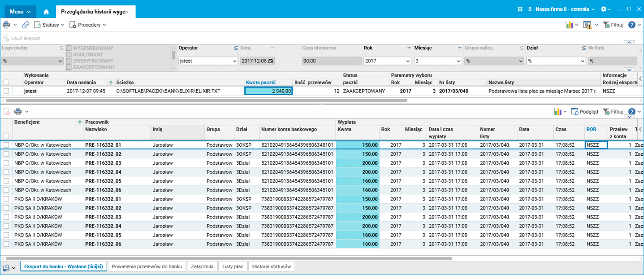Click Podgląd button in lower panel
Viewport: 644px width, 275px height.
tap(585, 111)
